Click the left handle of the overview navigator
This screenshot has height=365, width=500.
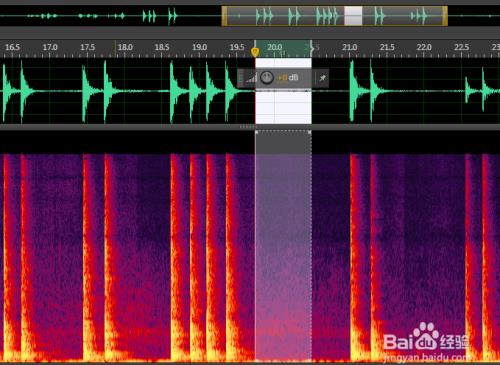[224, 16]
